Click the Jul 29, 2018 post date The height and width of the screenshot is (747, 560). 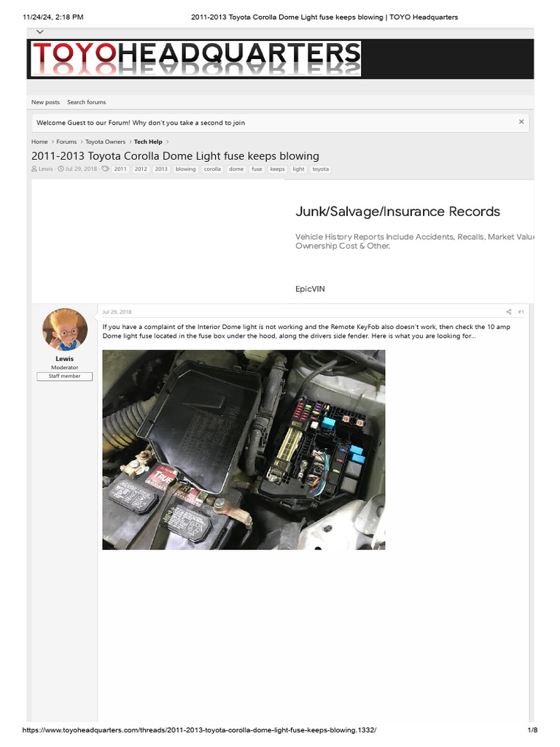(117, 312)
